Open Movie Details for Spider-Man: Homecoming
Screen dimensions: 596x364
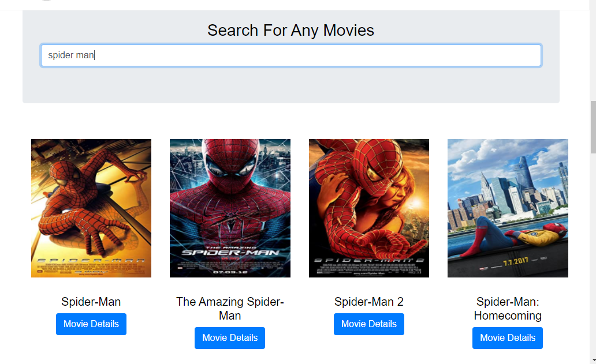[508, 338]
